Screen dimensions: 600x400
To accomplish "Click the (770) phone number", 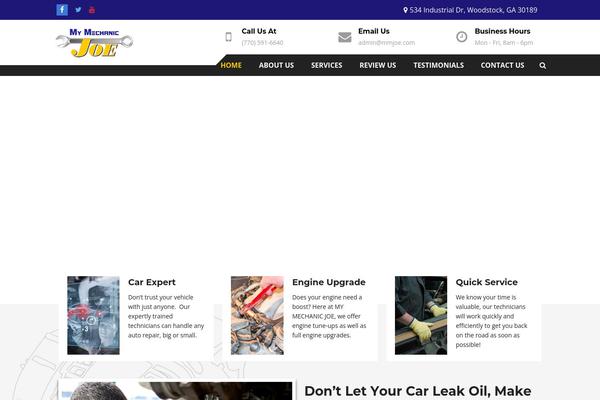I will pyautogui.click(x=262, y=43).
